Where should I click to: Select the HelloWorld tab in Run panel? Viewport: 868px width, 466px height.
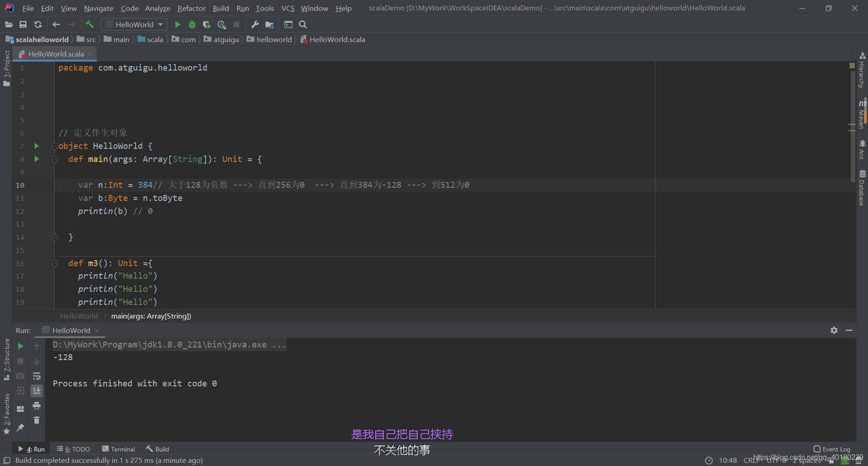pyautogui.click(x=71, y=330)
